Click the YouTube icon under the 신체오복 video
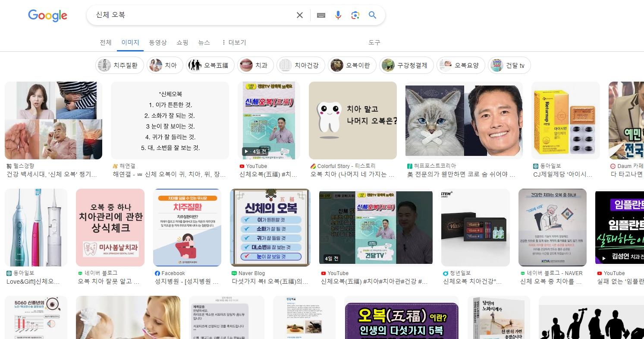This screenshot has height=339, width=644. [242, 166]
